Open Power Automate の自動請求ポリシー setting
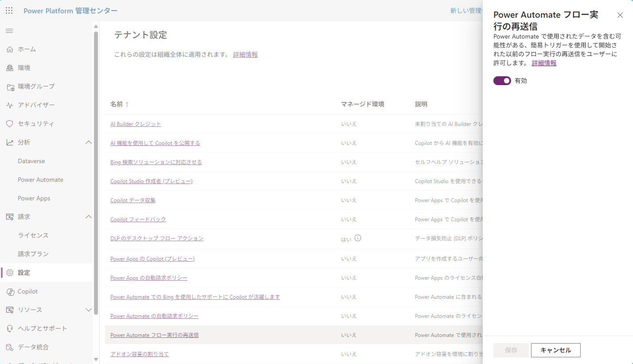 pos(154,316)
